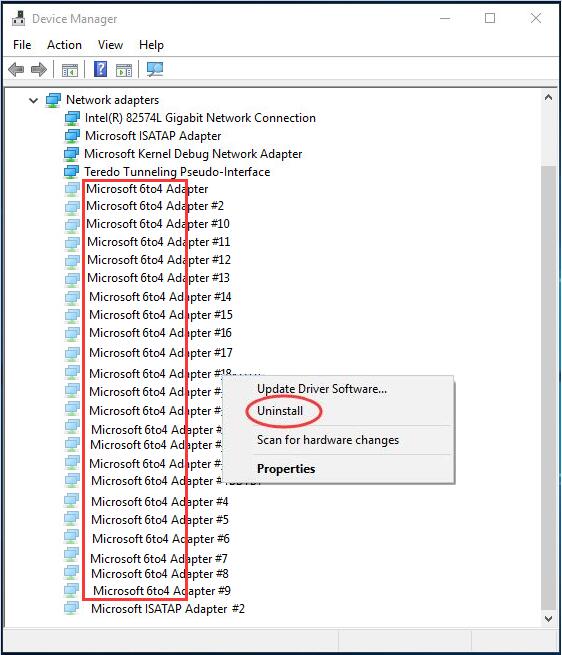
Task: Click the Show/Hide Console Tree icon
Action: click(x=69, y=70)
